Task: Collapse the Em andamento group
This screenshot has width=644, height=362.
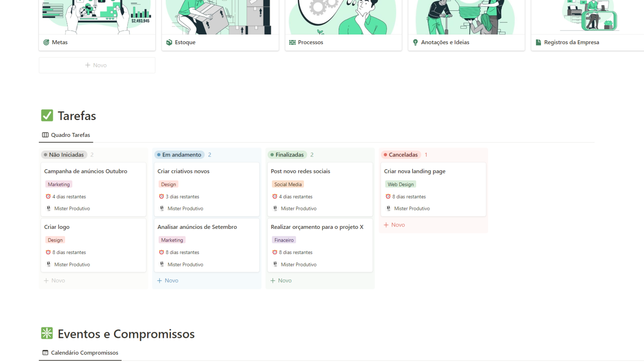Action: point(179,155)
